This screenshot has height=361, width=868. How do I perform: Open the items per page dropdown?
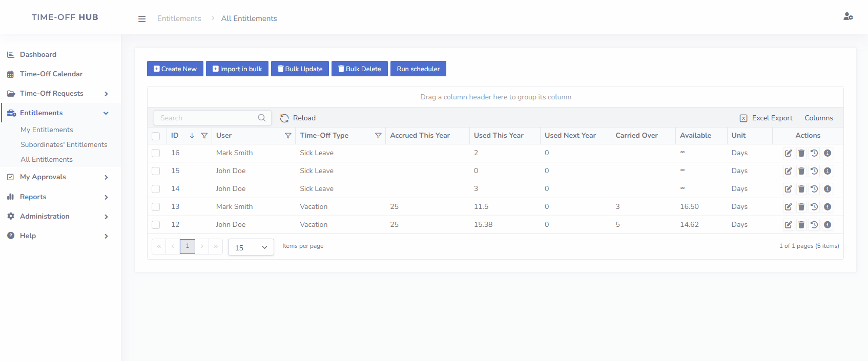[x=251, y=247]
